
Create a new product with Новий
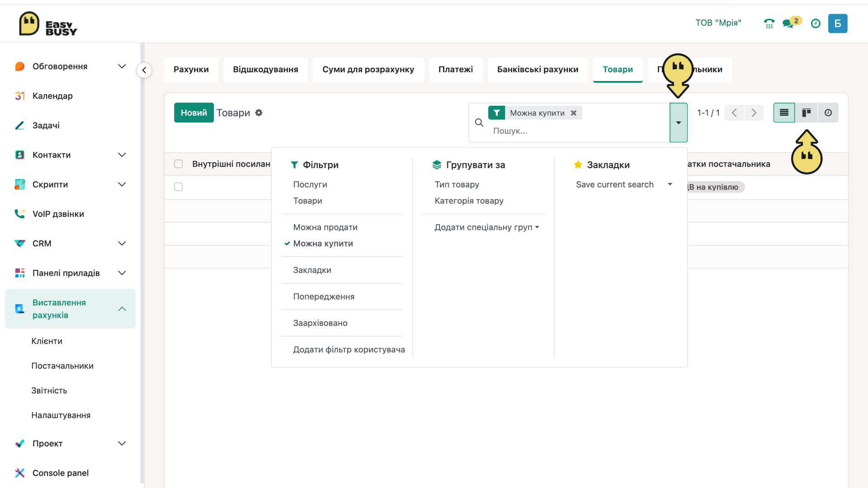(x=193, y=113)
